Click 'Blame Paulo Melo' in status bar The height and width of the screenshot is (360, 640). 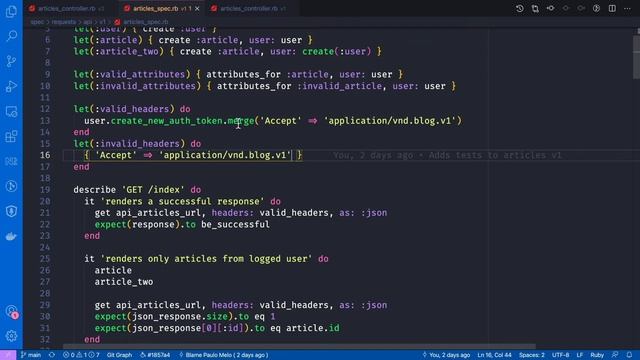[x=223, y=355]
